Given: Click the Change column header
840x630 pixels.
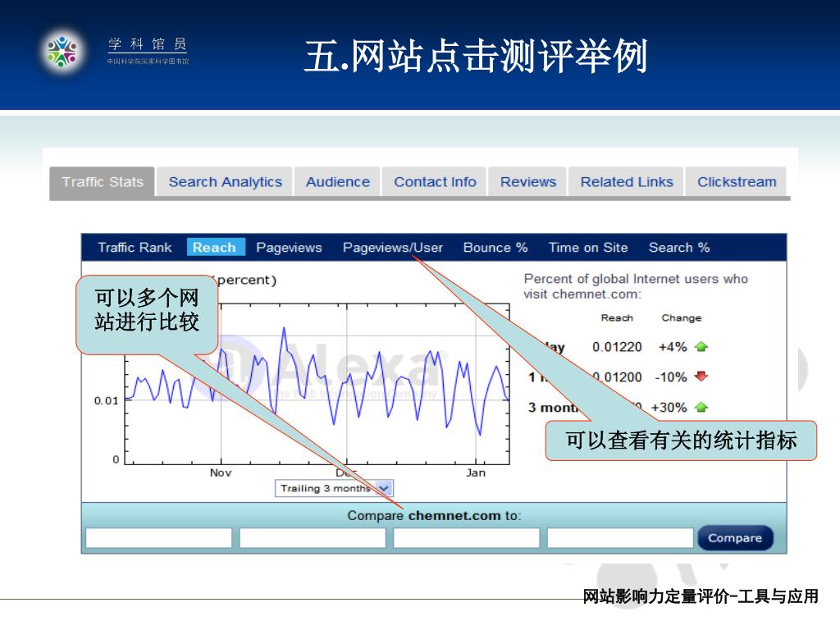Looking at the screenshot, I should point(682,317).
